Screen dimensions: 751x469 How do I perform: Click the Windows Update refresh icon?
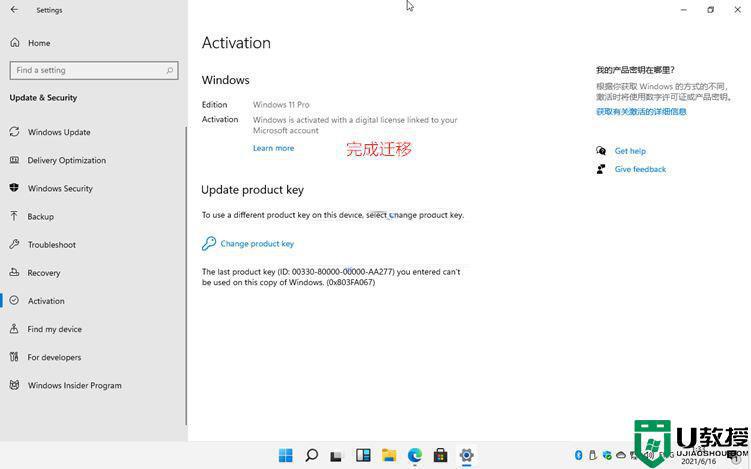(x=14, y=132)
